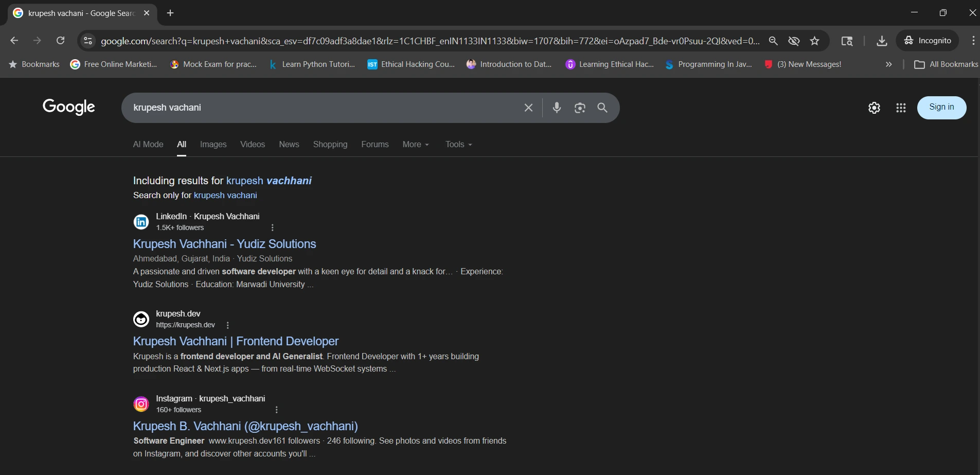Open site information icon in address bar
Screen dimensions: 980x475
point(88,41)
